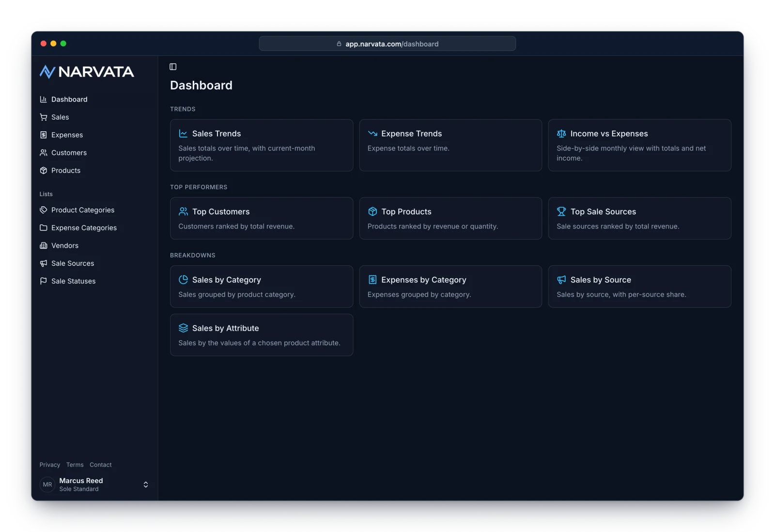Click the Vendors building icon
The height and width of the screenshot is (532, 775).
(x=44, y=245)
